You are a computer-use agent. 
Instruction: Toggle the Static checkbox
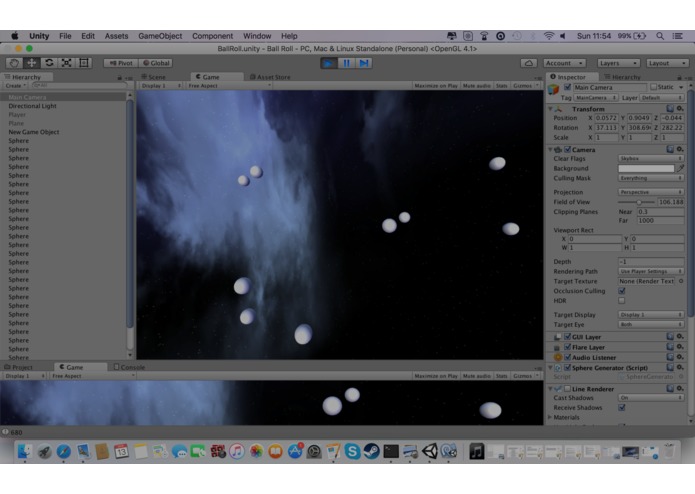pos(653,87)
